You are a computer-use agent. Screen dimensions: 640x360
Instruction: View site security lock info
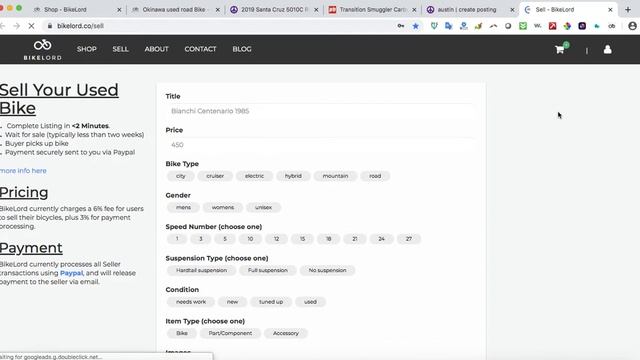(x=49, y=26)
